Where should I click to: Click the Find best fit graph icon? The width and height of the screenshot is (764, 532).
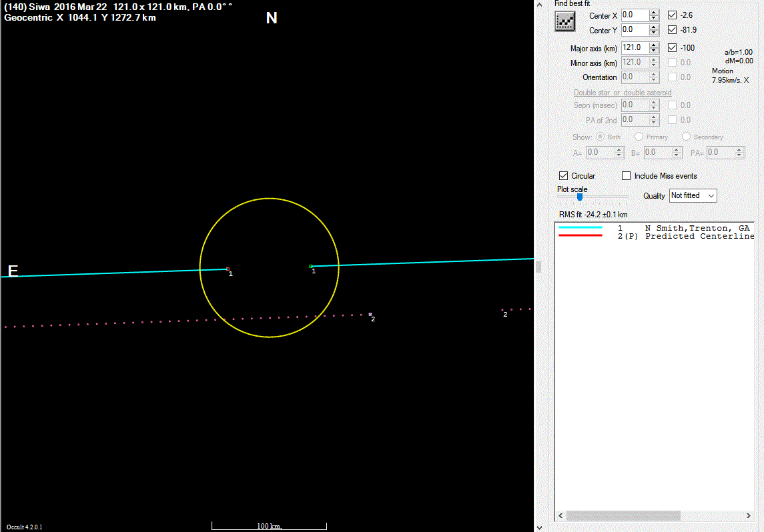point(565,22)
